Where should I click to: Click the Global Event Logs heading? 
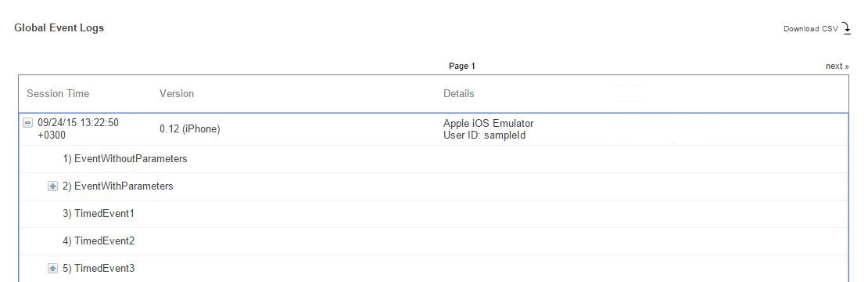coord(59,27)
